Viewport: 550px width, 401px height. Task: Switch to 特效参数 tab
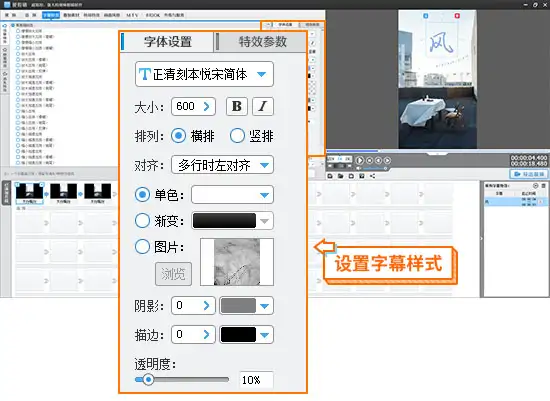[x=262, y=42]
